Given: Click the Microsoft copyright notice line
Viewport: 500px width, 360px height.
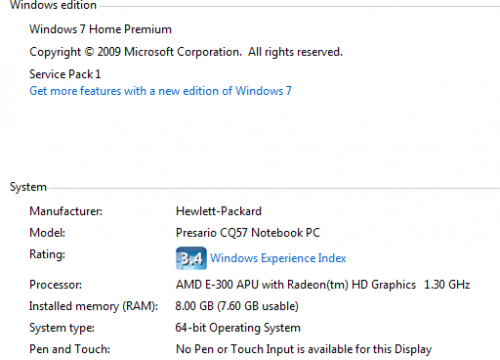Looking at the screenshot, I should [186, 52].
